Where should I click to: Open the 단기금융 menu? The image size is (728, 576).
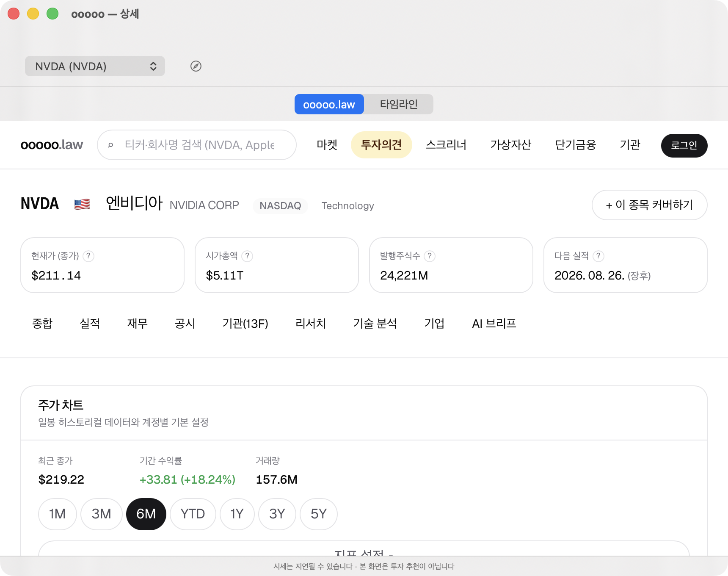576,145
